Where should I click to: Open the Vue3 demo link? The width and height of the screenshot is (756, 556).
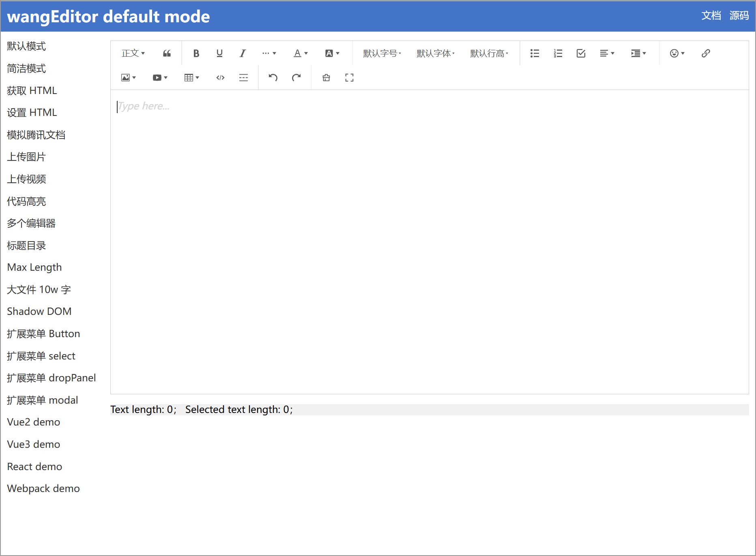(x=34, y=445)
